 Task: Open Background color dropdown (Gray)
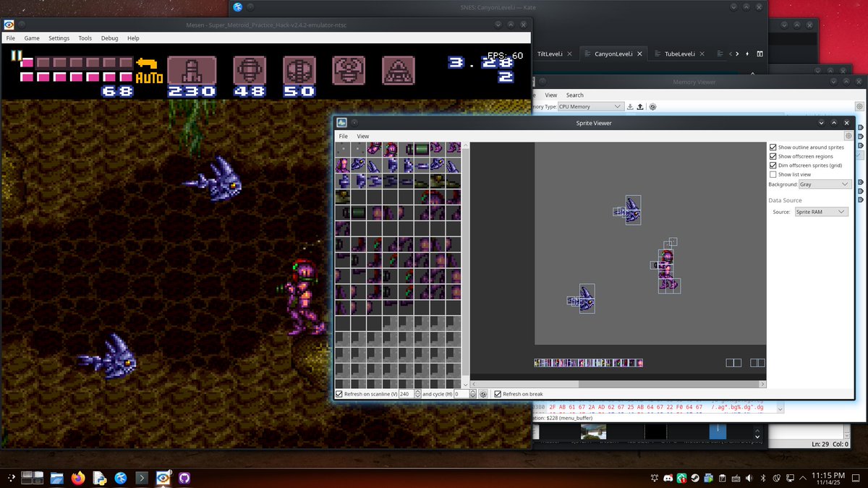824,184
